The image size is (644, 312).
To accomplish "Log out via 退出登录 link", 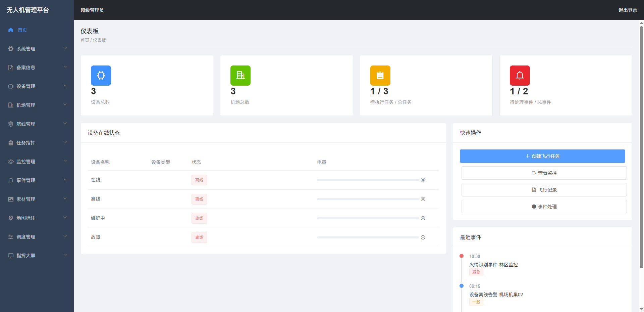I will tap(628, 10).
